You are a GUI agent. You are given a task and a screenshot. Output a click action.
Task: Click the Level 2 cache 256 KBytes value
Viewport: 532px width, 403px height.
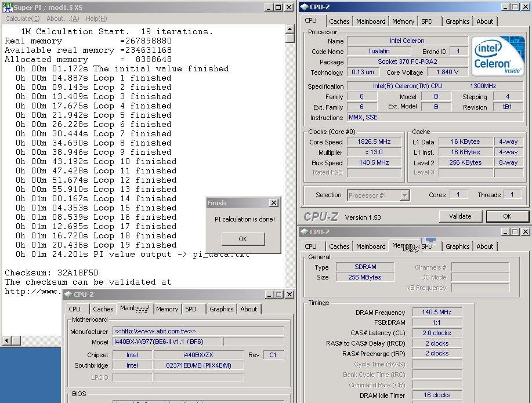(x=465, y=162)
